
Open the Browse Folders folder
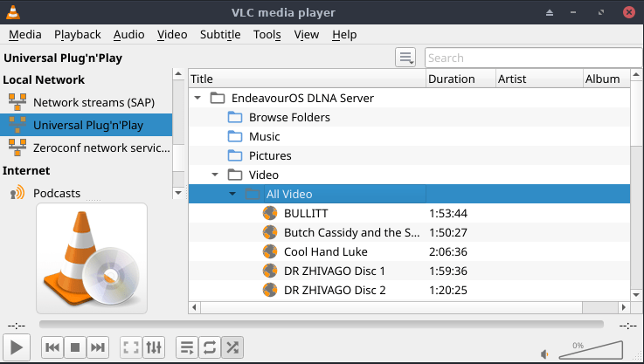point(409,117)
